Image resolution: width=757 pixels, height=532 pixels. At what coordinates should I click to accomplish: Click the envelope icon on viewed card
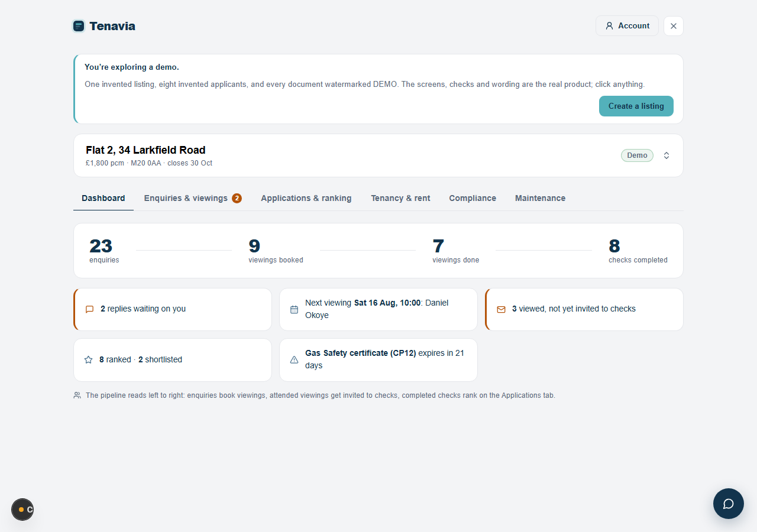coord(502,309)
